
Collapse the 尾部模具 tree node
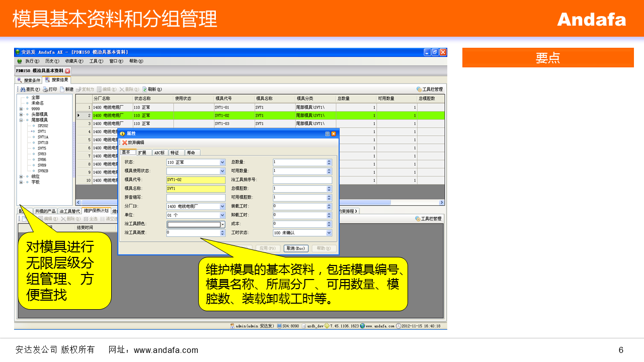pyautogui.click(x=21, y=120)
